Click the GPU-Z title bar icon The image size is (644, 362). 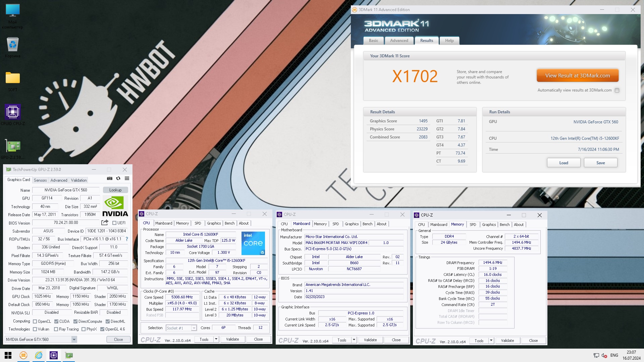[x=8, y=170]
